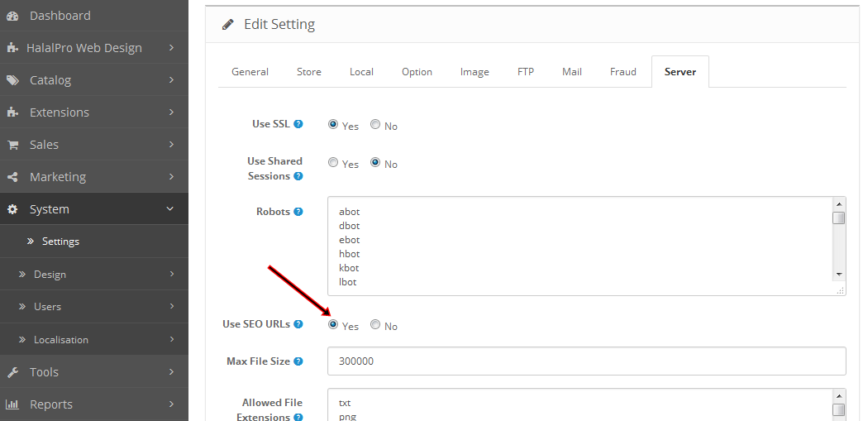Switch to the General tab
The width and height of the screenshot is (868, 421).
250,71
